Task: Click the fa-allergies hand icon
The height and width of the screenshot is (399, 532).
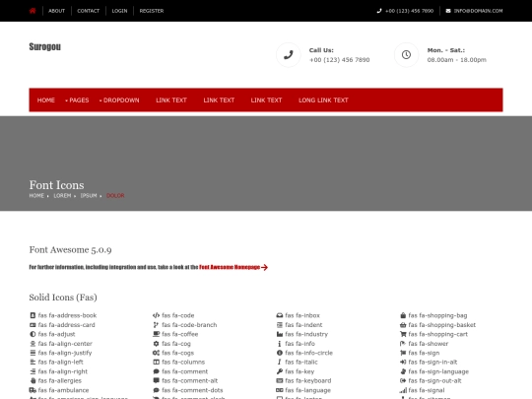Action: click(33, 380)
